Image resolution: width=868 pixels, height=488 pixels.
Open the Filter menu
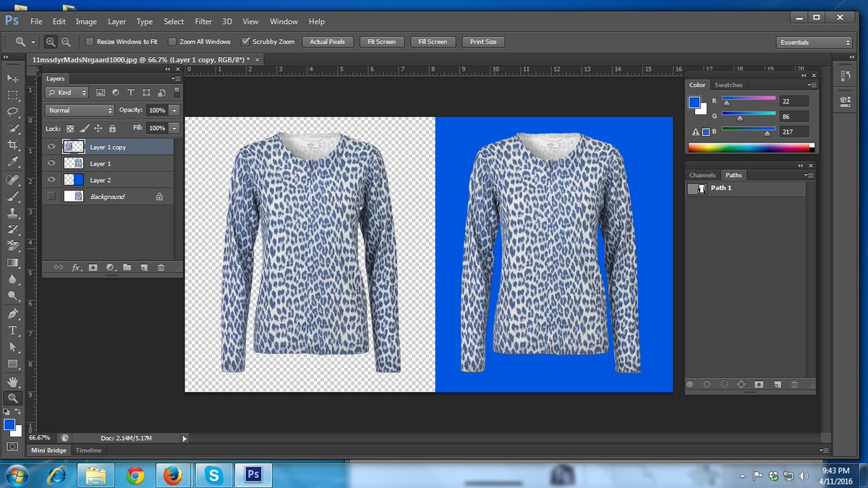[x=203, y=21]
